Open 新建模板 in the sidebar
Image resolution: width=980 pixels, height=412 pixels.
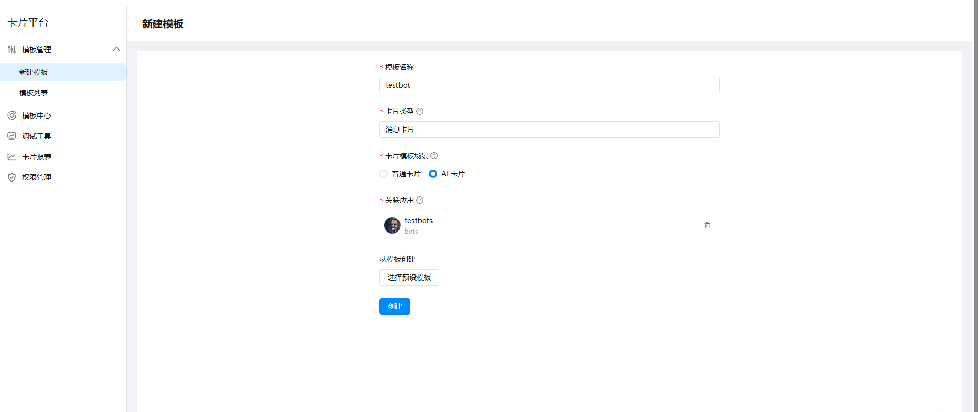[63, 72]
